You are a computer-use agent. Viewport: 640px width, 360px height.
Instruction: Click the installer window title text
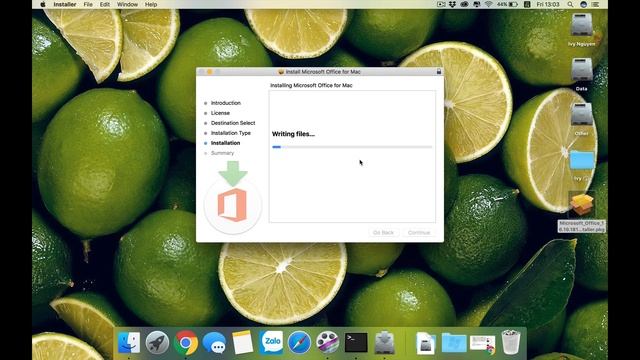(322, 72)
